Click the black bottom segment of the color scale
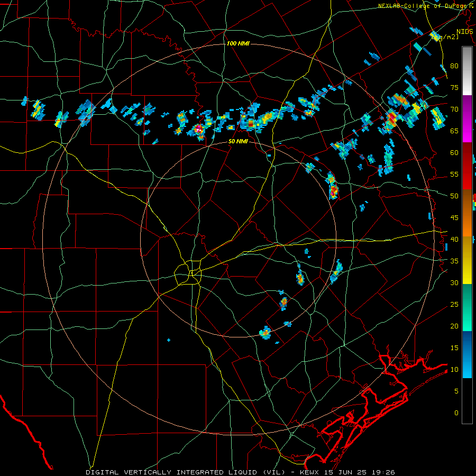Image resolution: width=476 pixels, height=476 pixels. click(467, 401)
